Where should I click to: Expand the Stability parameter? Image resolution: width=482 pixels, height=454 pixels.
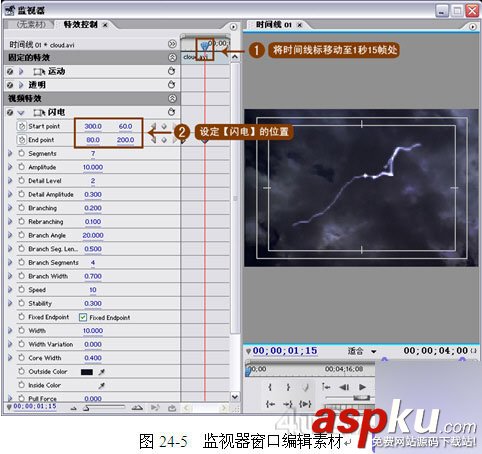tap(10, 303)
